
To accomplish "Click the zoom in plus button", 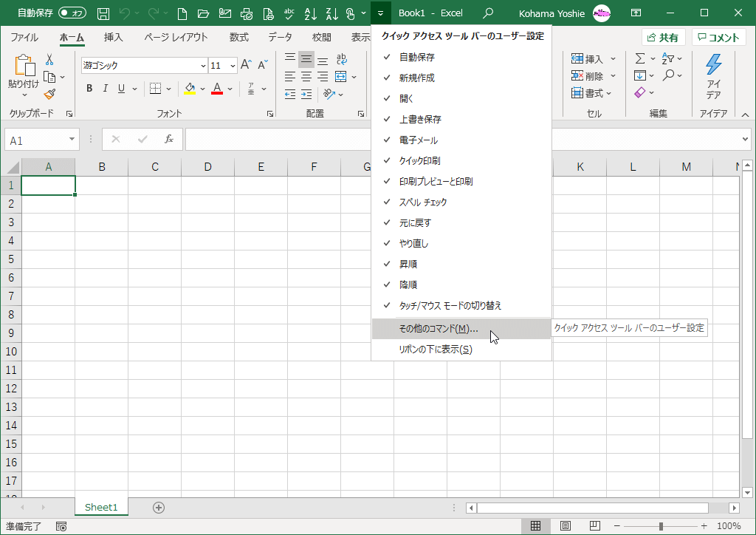I will click(704, 526).
